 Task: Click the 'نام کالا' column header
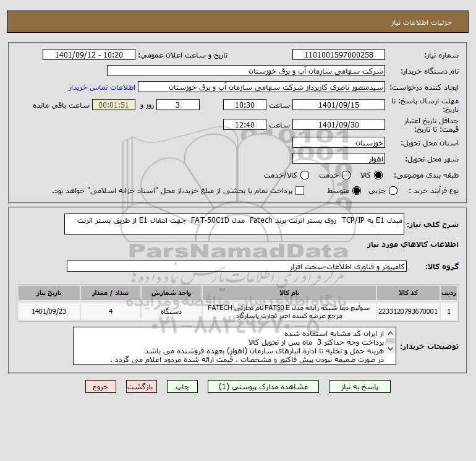[x=289, y=293]
